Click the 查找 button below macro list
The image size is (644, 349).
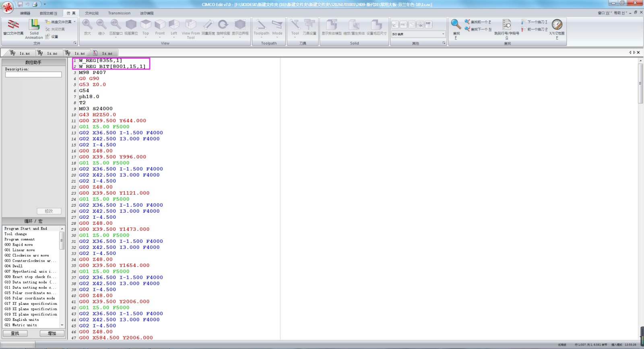tap(15, 333)
